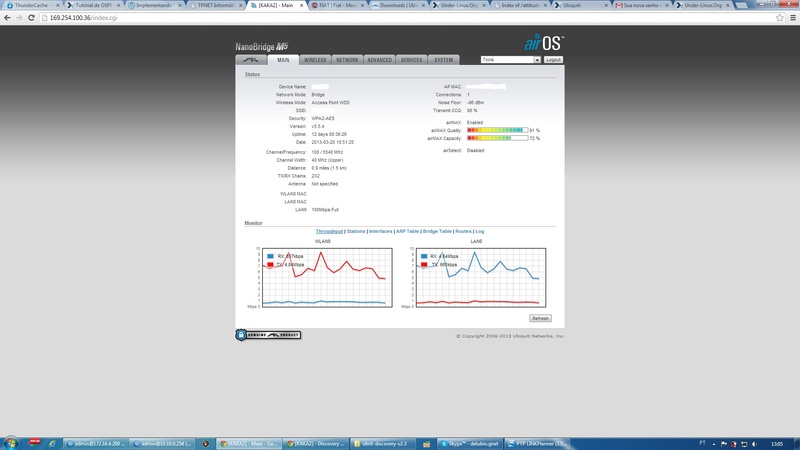Screen dimensions: 800x450
Task: Open Skype delubio.gnet taskbar window
Action: (x=469, y=443)
